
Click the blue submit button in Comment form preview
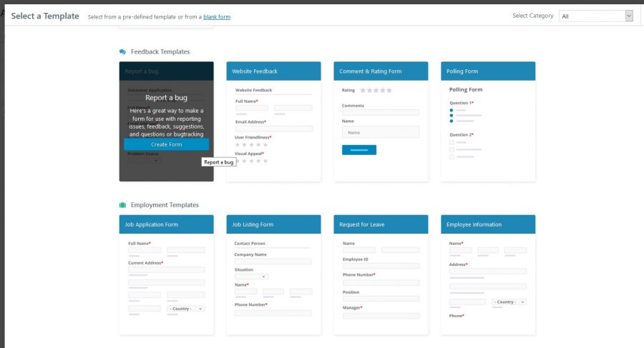tap(359, 150)
